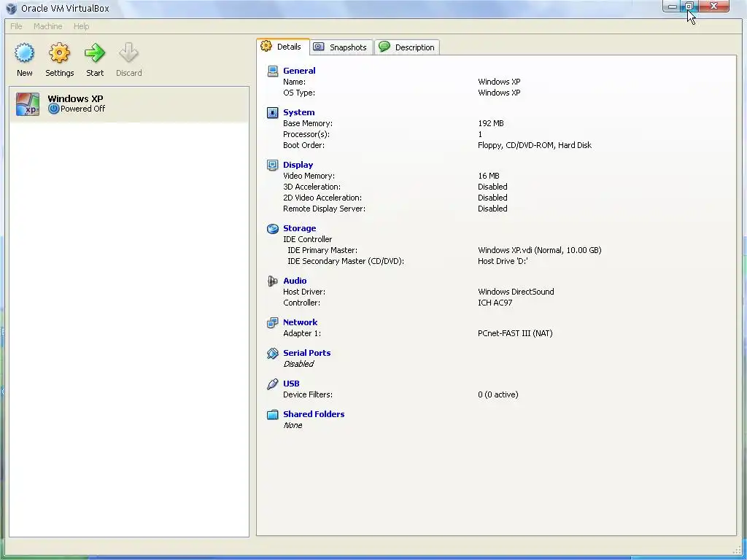Open the Storage settings link

[299, 228]
